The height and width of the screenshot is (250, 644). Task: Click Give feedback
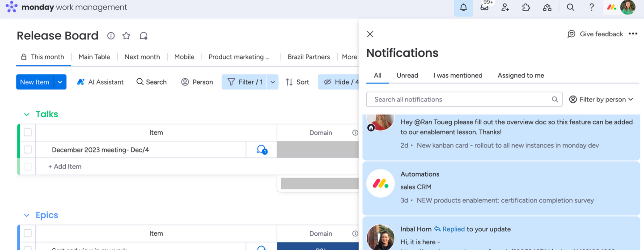point(595,34)
